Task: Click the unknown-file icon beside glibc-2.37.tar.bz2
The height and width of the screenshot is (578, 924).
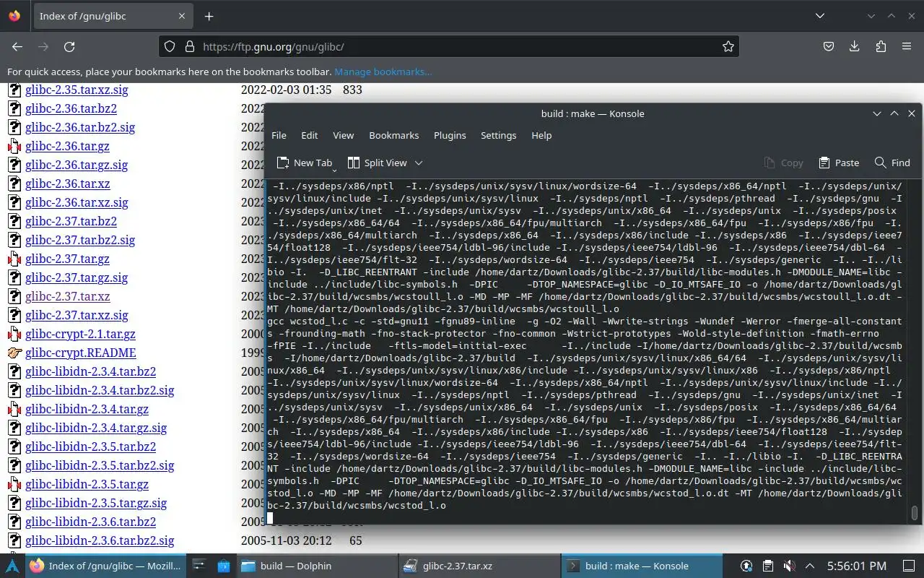Action: click(14, 221)
